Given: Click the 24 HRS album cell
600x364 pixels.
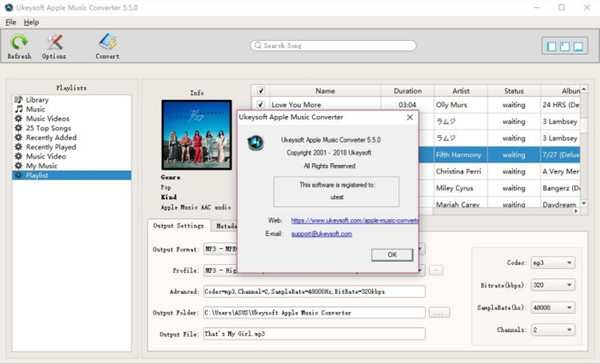Looking at the screenshot, I should click(x=561, y=104).
